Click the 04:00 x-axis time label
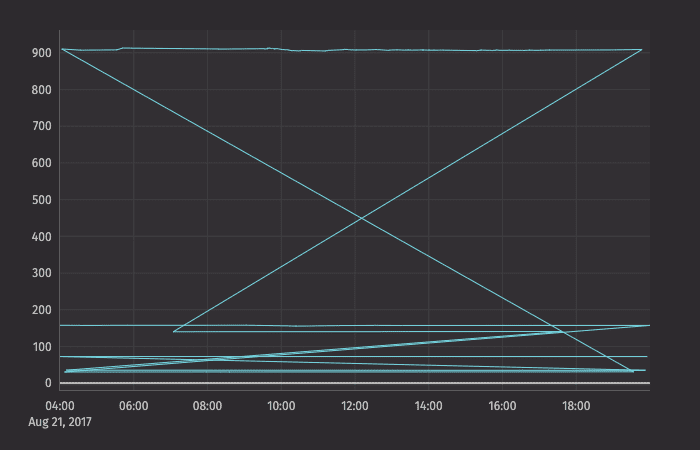 (60, 406)
